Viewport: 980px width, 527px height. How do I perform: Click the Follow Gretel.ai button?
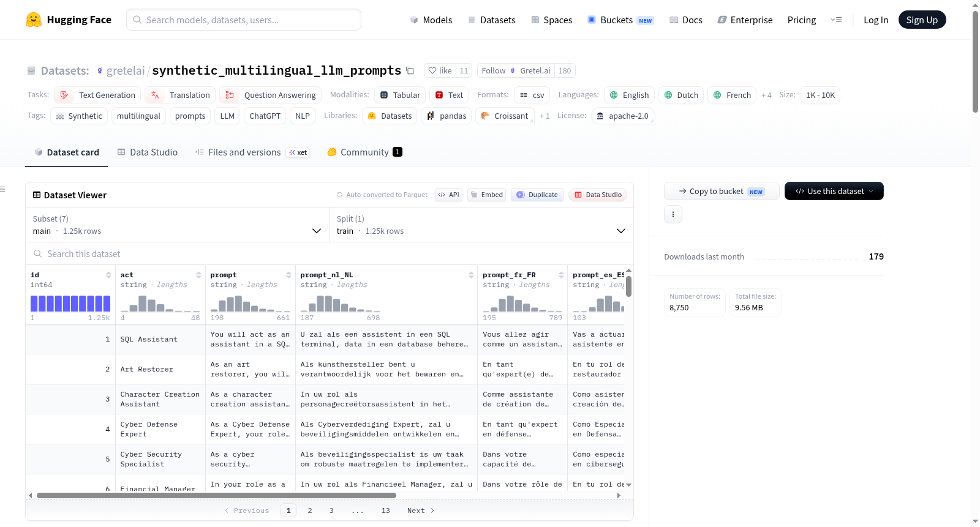(x=516, y=70)
